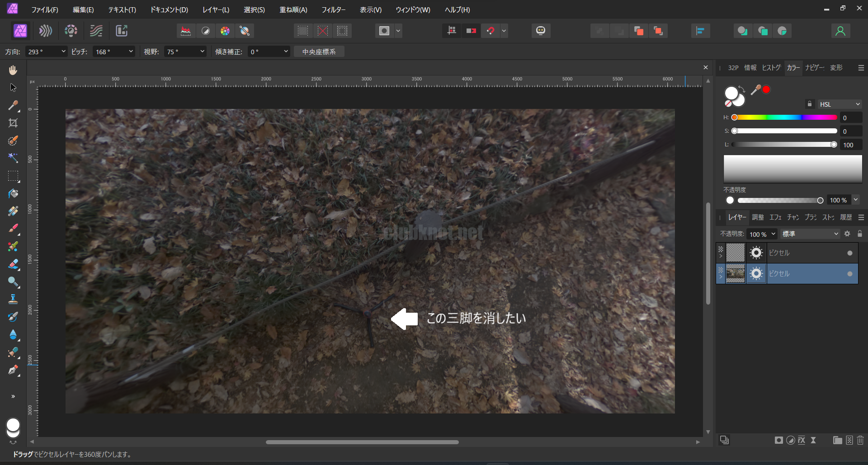868x465 pixels.
Task: Click the top layer's transparent thumbnail
Action: pos(735,253)
